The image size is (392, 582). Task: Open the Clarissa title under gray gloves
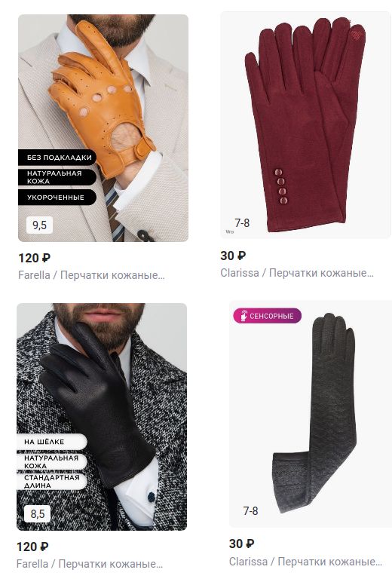click(x=305, y=562)
